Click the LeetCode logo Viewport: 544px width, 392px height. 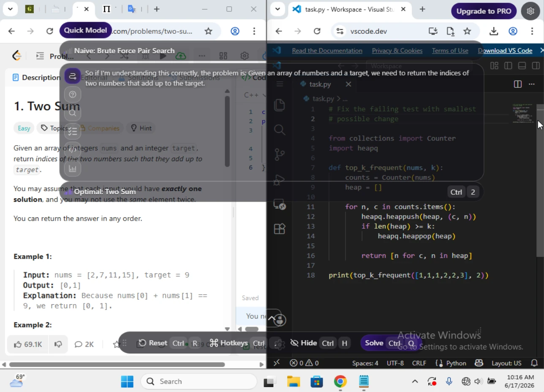click(17, 56)
